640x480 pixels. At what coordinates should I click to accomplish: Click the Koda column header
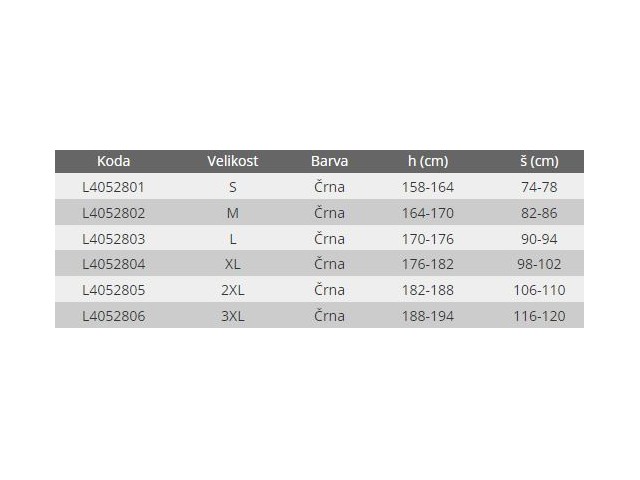(113, 161)
